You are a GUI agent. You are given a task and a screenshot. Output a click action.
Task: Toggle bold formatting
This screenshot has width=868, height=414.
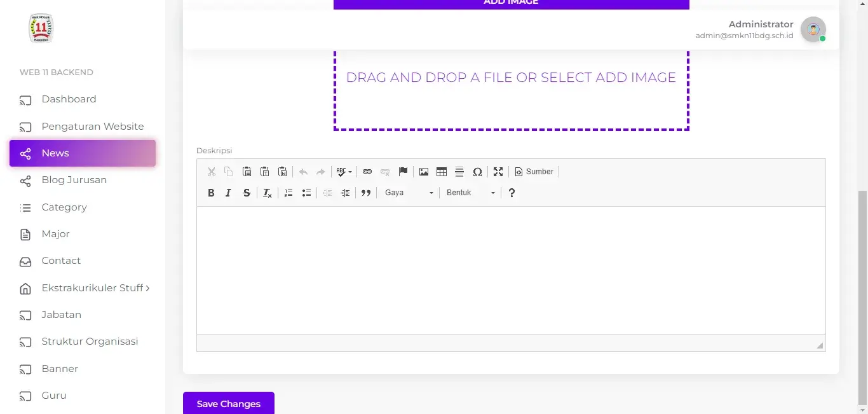click(x=211, y=193)
